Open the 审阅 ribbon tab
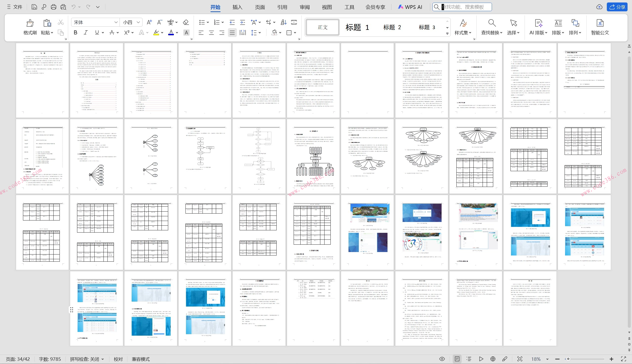The height and width of the screenshot is (364, 632). [304, 7]
